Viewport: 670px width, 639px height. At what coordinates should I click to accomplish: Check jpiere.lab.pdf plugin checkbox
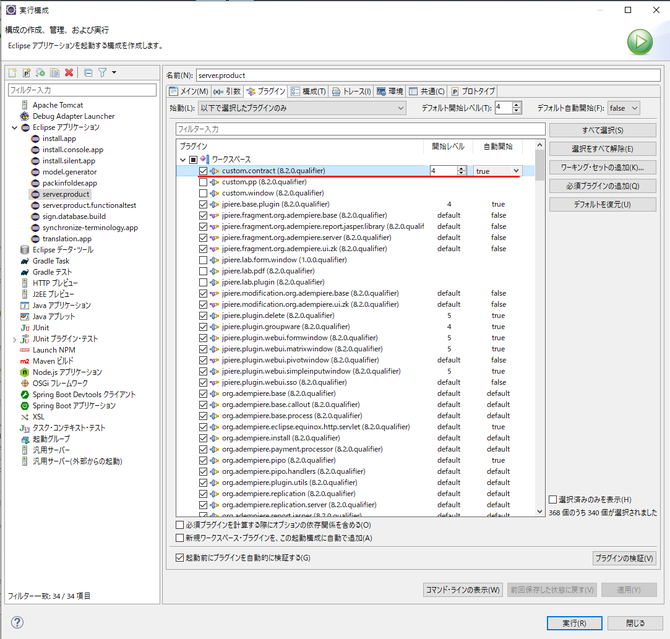point(203,271)
